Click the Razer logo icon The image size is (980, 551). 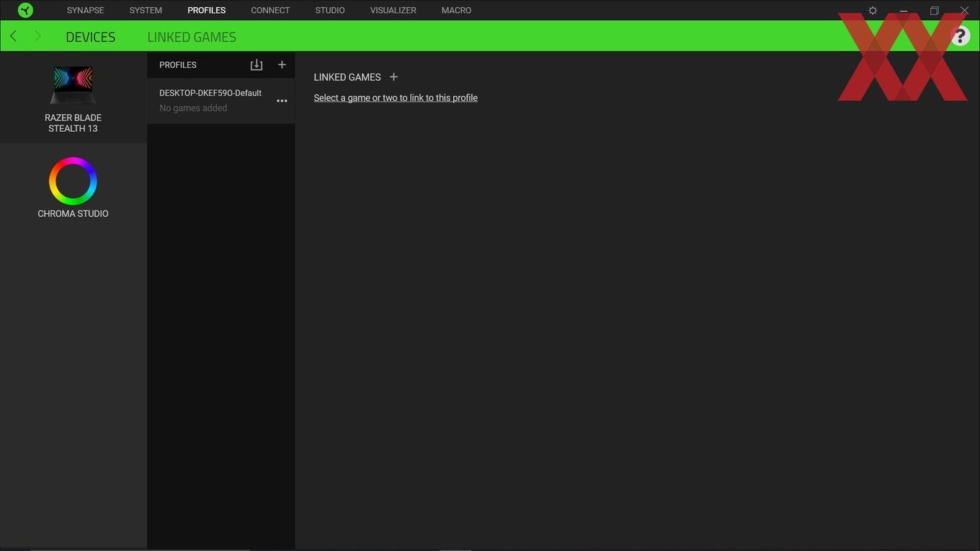pyautogui.click(x=25, y=10)
